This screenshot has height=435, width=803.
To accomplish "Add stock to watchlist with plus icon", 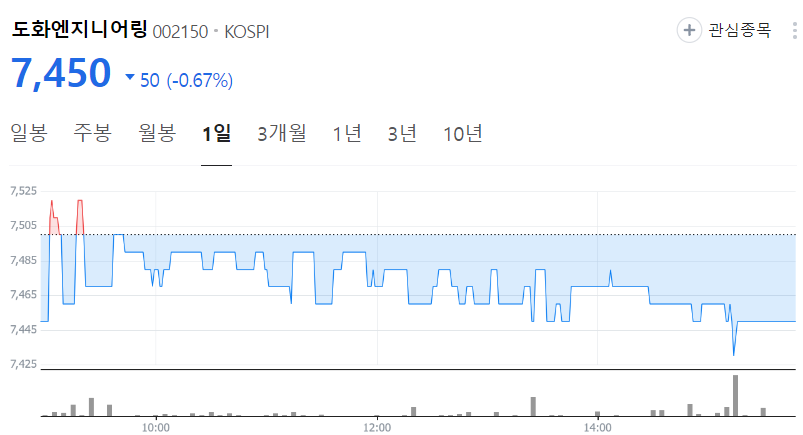I will (x=689, y=30).
